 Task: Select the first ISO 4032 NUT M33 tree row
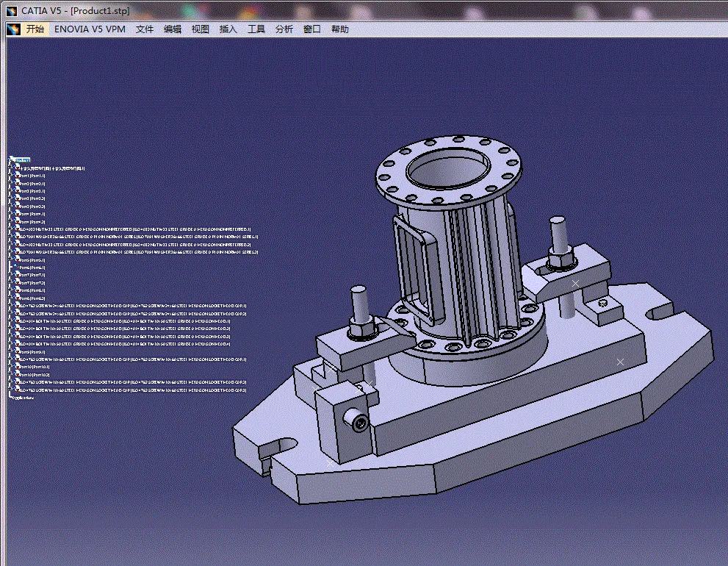point(136,229)
